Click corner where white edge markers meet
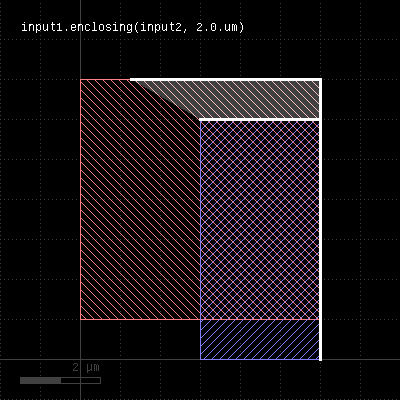The image size is (400, 400). [x=320, y=80]
